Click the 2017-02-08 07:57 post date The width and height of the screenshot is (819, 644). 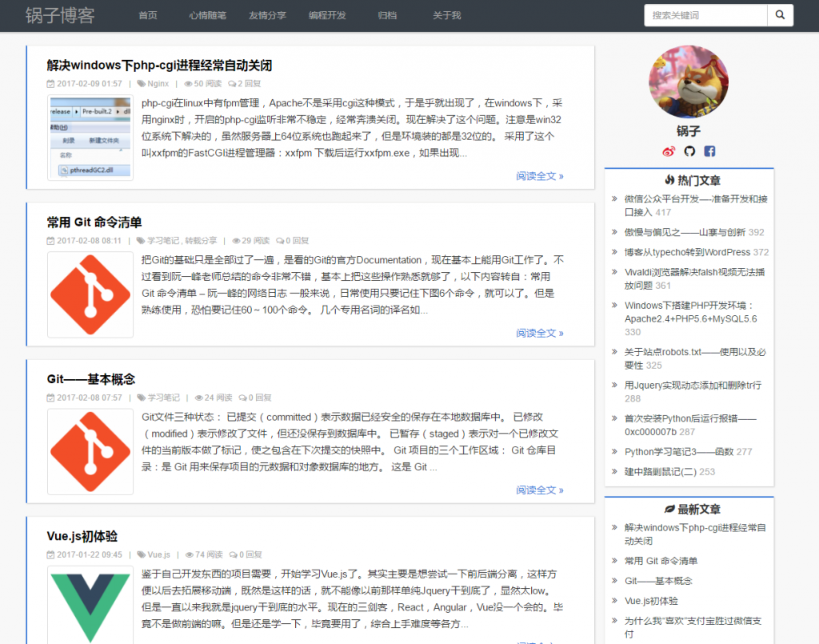coord(90,398)
